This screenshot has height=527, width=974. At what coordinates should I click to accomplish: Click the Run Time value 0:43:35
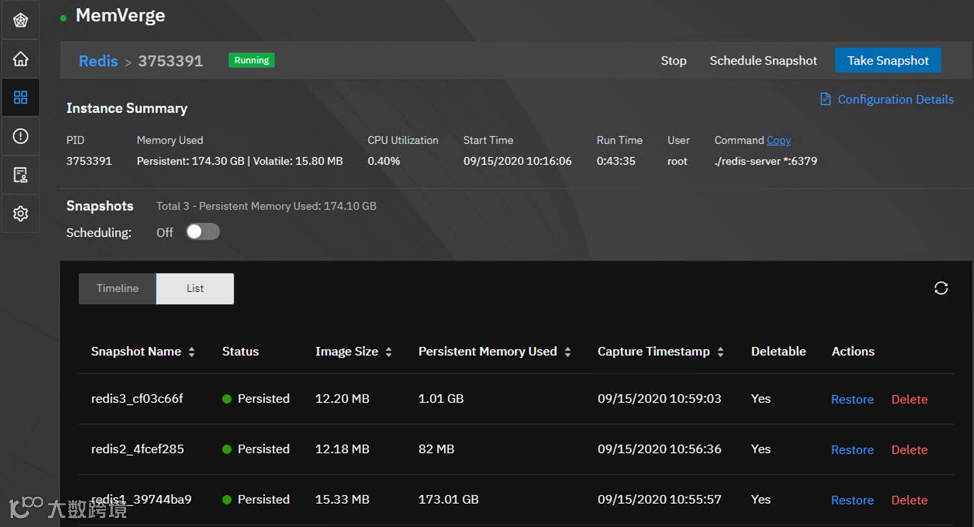click(616, 162)
